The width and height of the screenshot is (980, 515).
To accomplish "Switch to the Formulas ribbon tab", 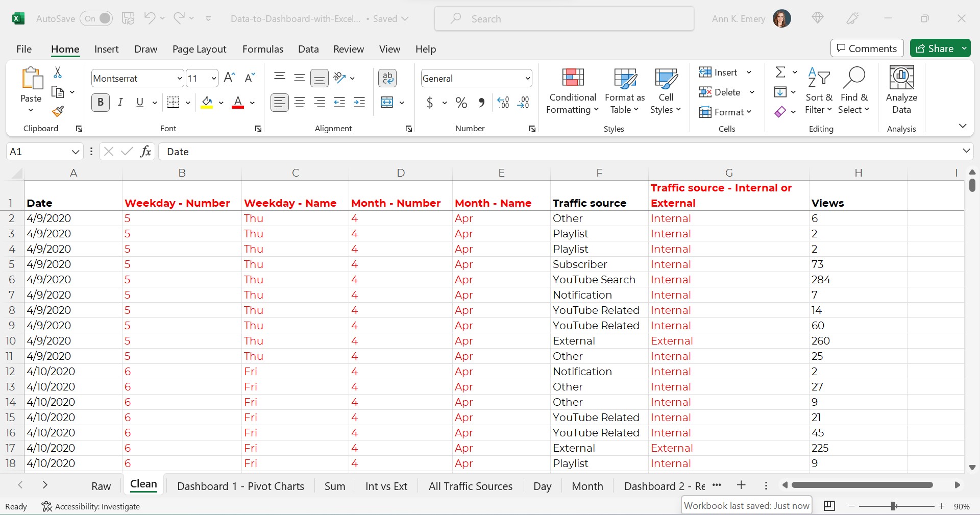I will point(263,49).
